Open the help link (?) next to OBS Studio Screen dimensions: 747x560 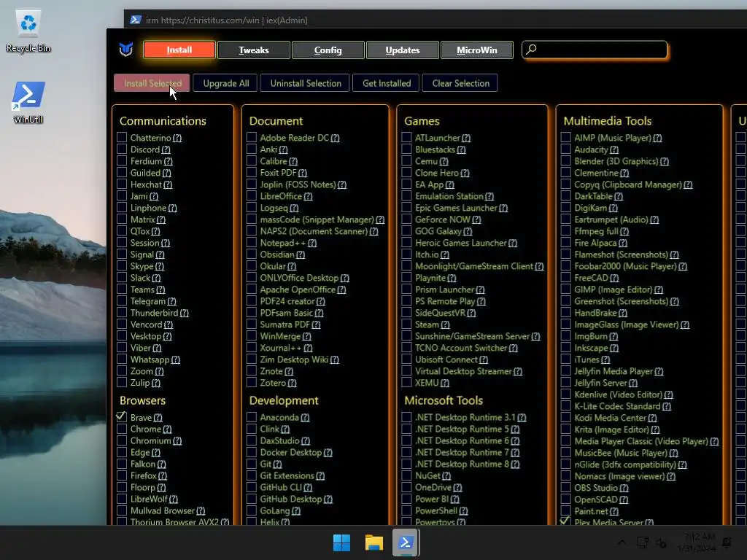[624, 488]
